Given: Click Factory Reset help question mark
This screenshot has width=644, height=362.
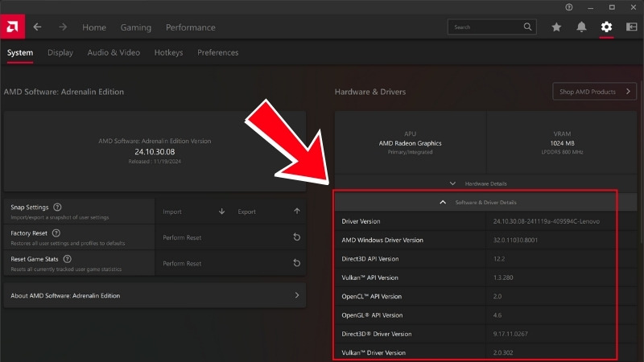Looking at the screenshot, I should 56,233.
